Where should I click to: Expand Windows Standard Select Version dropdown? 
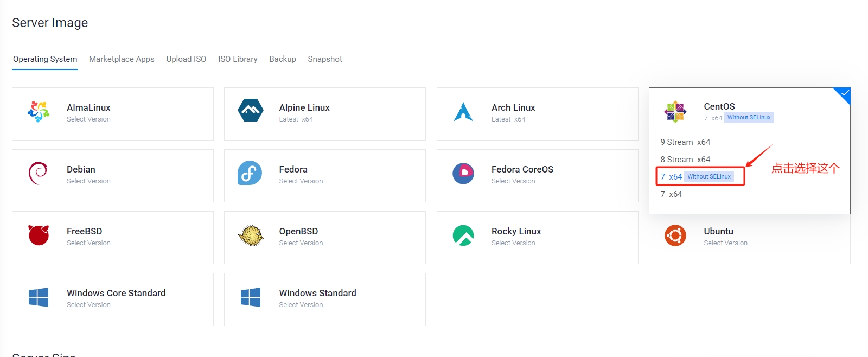pyautogui.click(x=301, y=305)
